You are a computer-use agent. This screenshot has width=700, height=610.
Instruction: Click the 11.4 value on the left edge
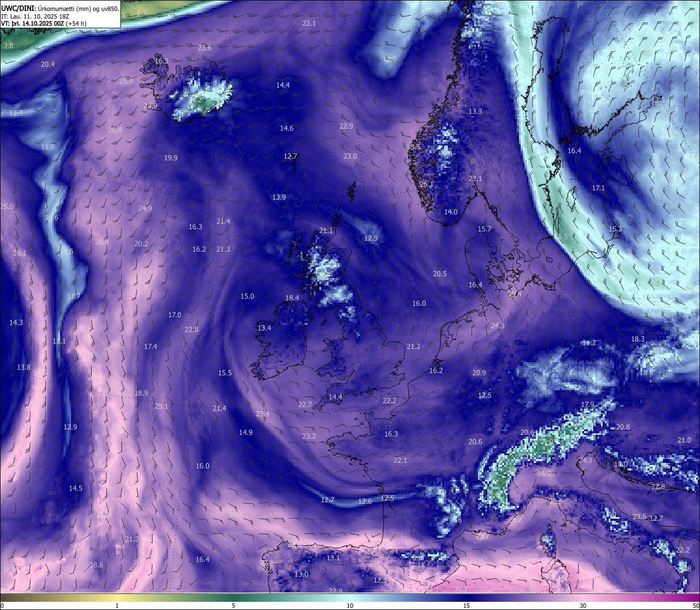click(16, 113)
